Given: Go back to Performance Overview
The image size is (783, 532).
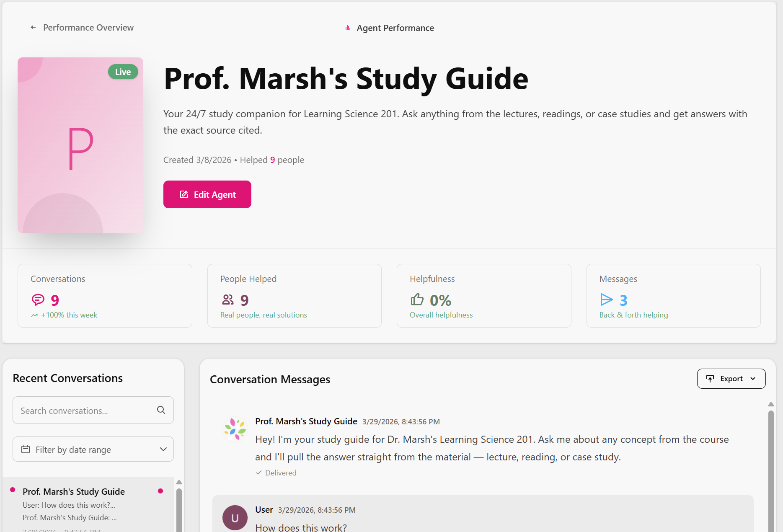Looking at the screenshot, I should [88, 28].
